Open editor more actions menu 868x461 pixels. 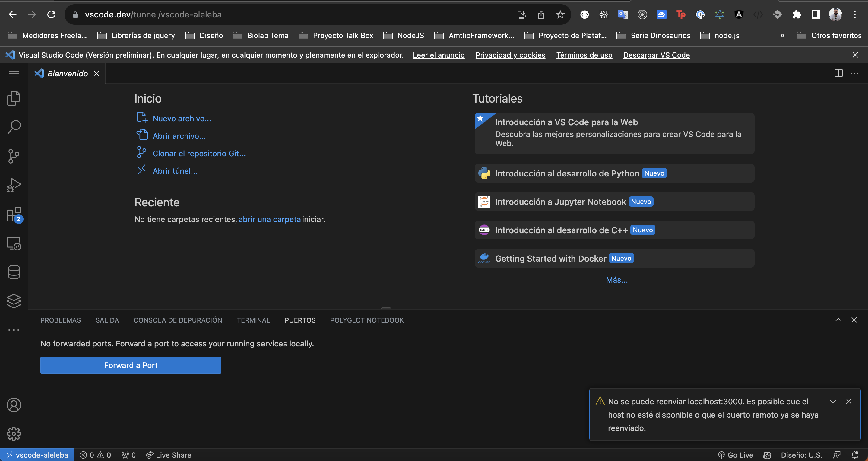[854, 73]
